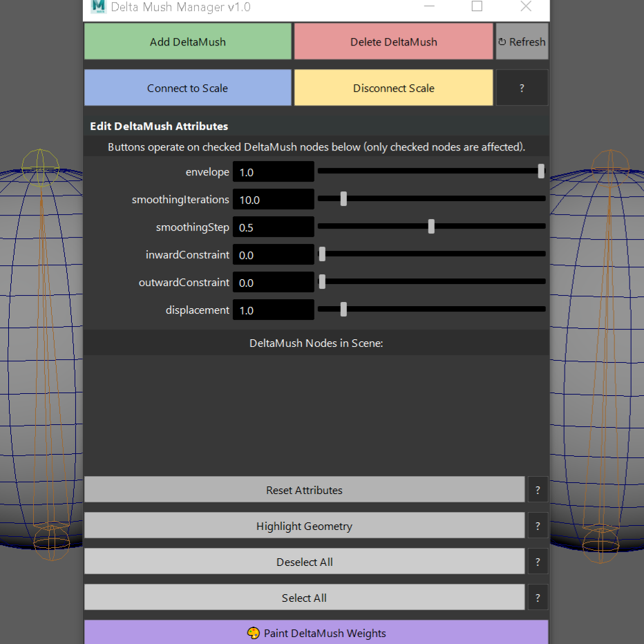The image size is (644, 644).
Task: Click the Deselect All button
Action: (x=304, y=562)
